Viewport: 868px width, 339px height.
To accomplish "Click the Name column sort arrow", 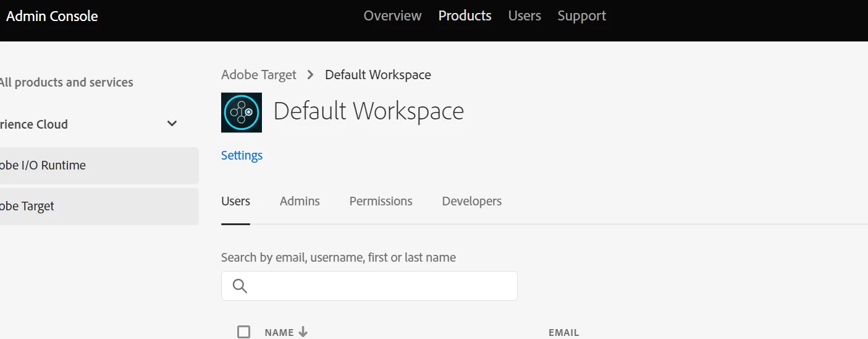I will click(303, 332).
